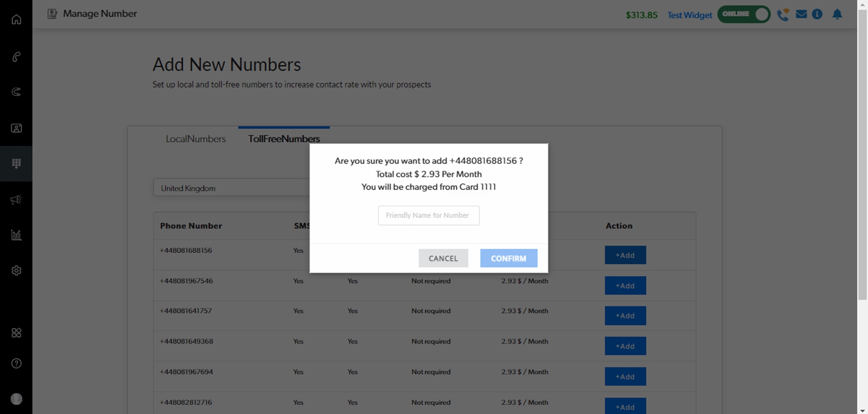Open the user avatar in sidebar
The width and height of the screenshot is (868, 414).
pos(16,399)
